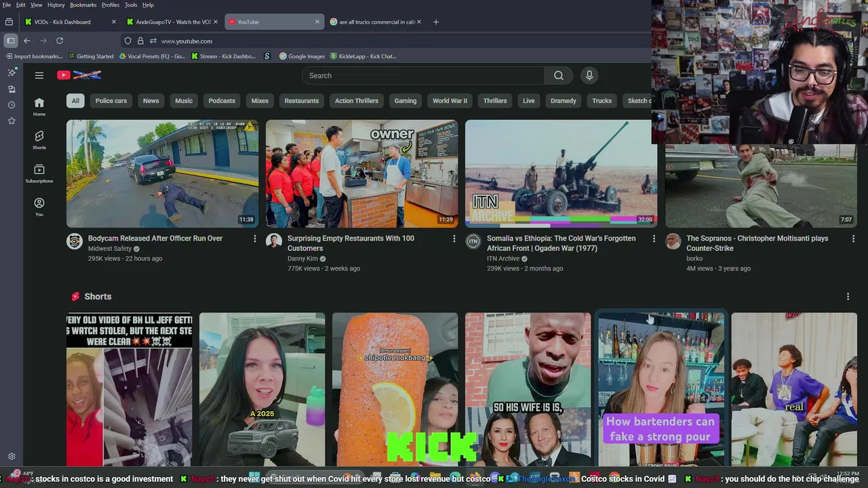Reload the current page

pos(60,41)
